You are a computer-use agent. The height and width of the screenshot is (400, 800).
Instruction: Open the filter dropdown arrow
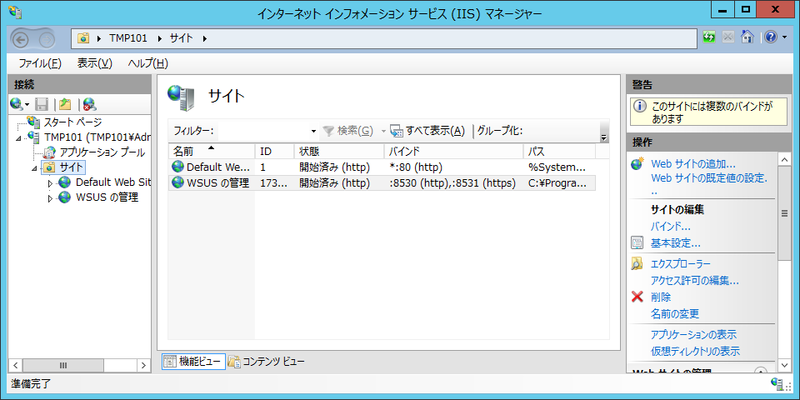tap(313, 131)
